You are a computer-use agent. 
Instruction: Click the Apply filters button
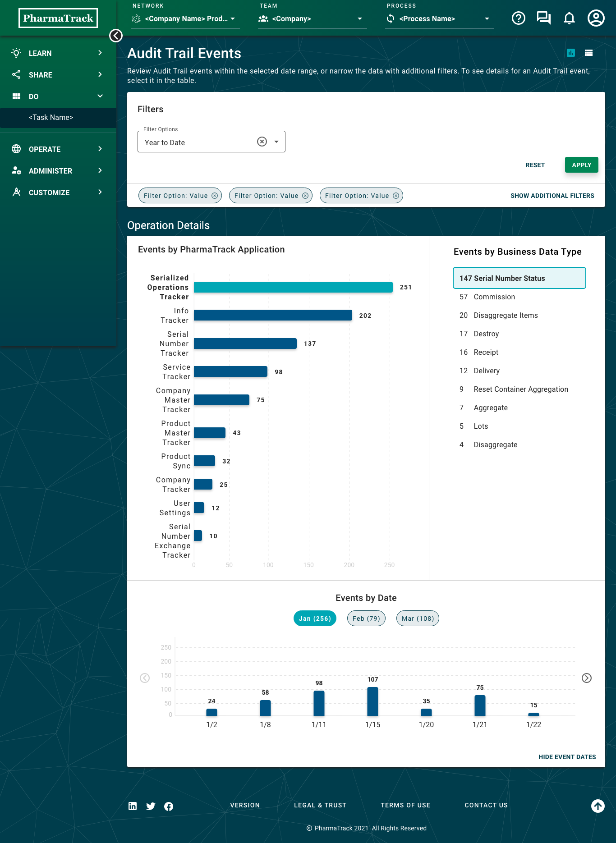582,165
